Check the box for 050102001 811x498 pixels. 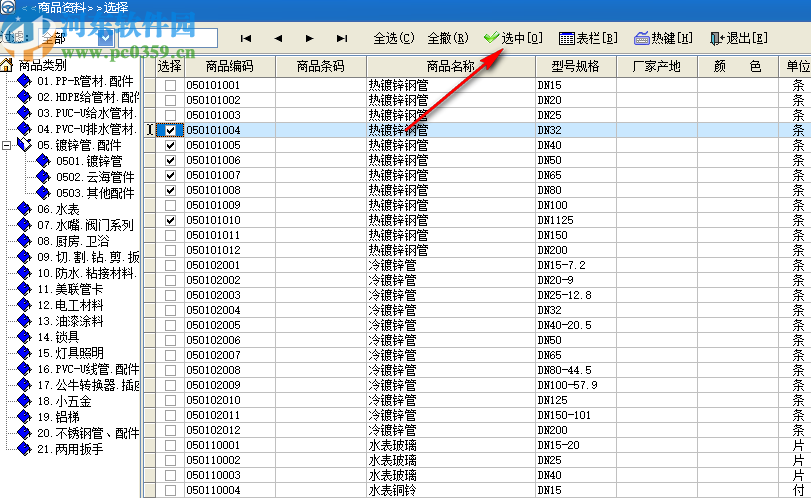[x=170, y=265]
